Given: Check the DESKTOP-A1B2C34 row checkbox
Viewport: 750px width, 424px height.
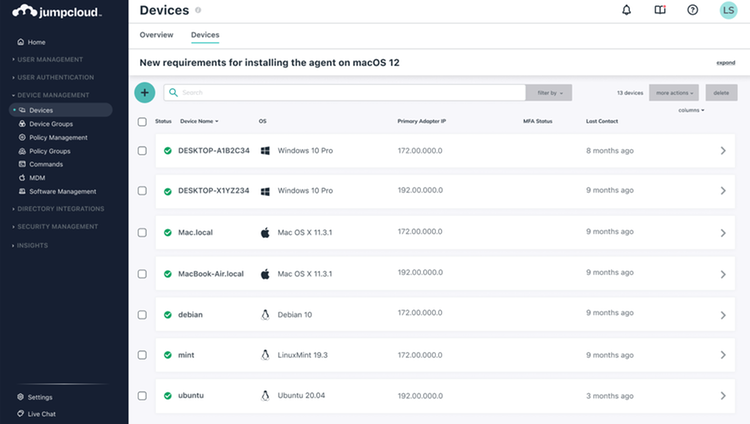Looking at the screenshot, I should pyautogui.click(x=142, y=151).
